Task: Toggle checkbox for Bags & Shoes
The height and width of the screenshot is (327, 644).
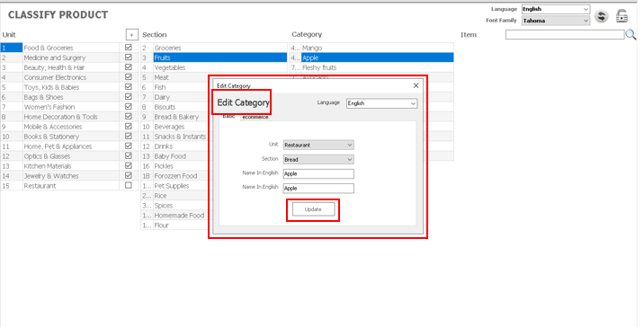Action: 128,97
